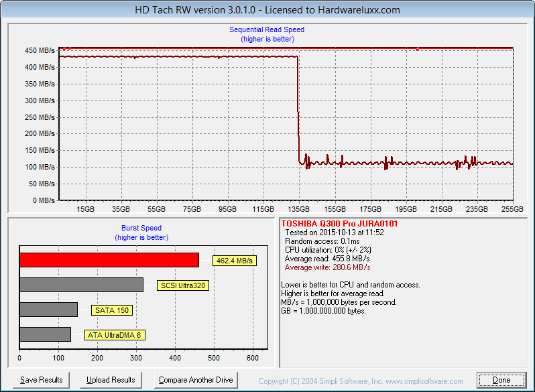This screenshot has width=535, height=392.
Task: Close the dialog with Done
Action: pyautogui.click(x=501, y=380)
